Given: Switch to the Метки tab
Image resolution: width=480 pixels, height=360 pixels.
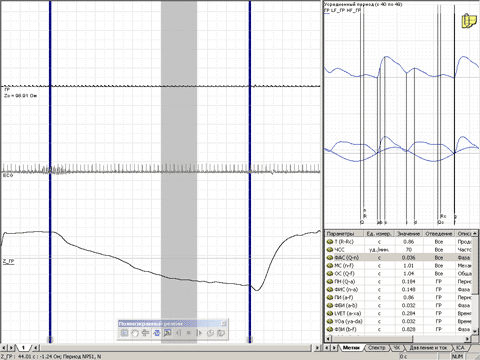Looking at the screenshot, I should pos(351,348).
